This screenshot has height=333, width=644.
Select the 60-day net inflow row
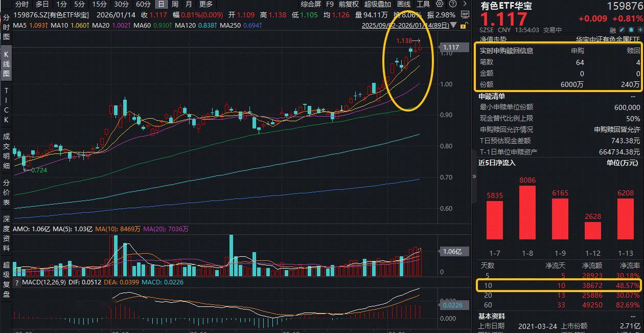[x=560, y=305]
